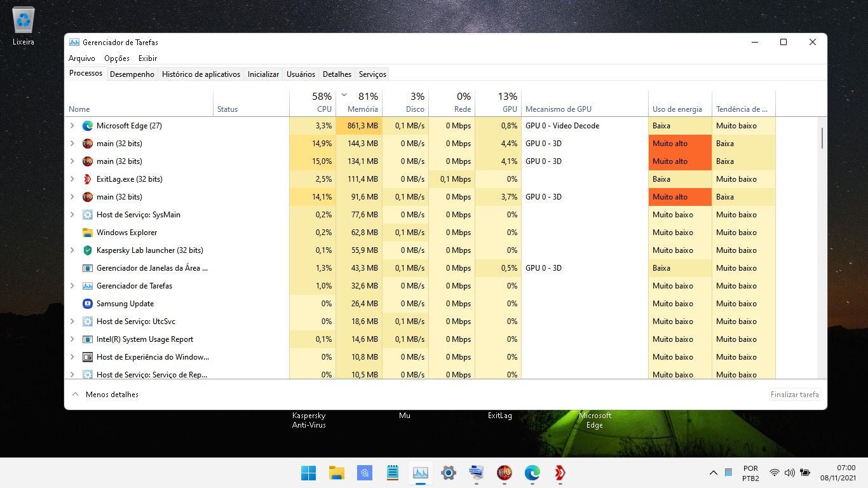This screenshot has width=868, height=488.
Task: Click the Gerenciador de Janelas process icon
Action: (88, 268)
